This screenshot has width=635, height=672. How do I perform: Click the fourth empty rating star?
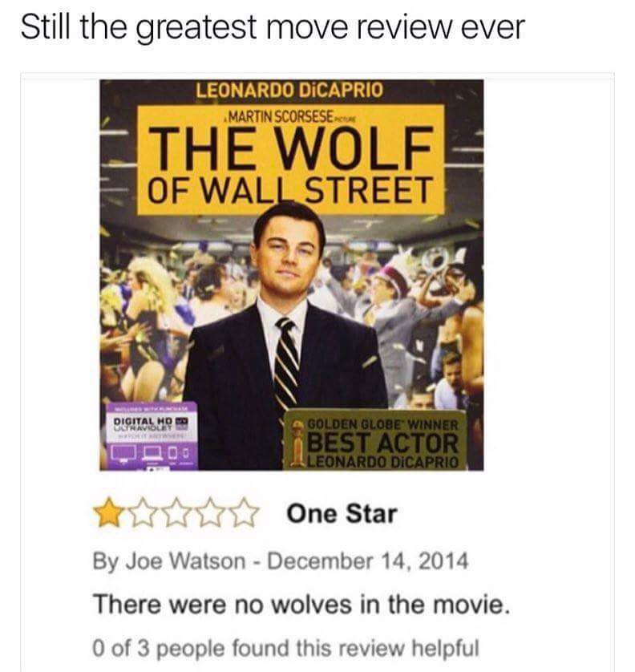pyautogui.click(x=211, y=513)
